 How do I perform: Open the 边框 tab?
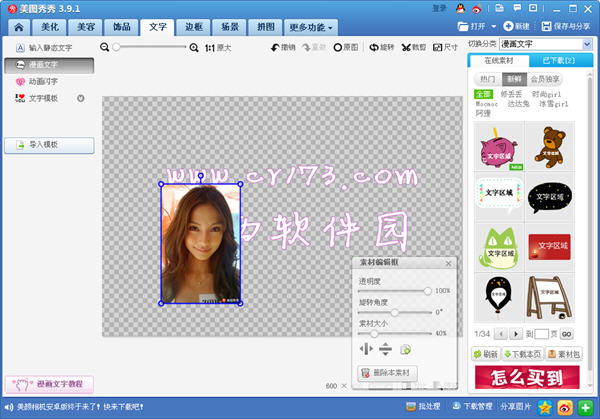194,27
